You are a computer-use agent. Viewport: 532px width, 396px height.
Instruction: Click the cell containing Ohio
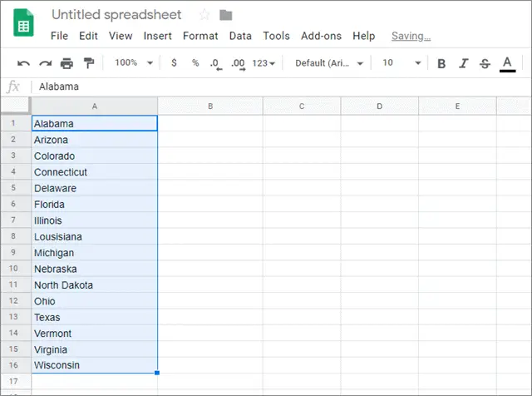[x=95, y=301]
